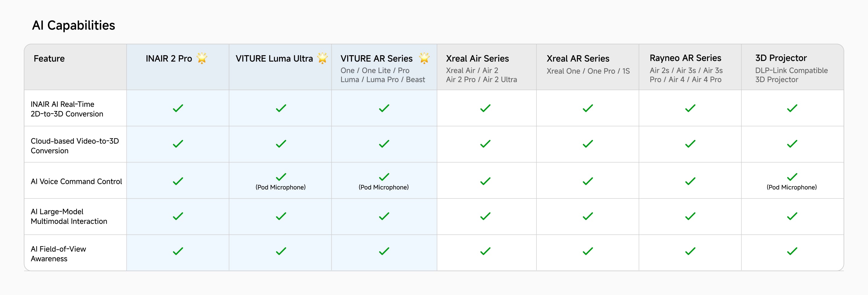Image resolution: width=868 pixels, height=295 pixels.
Task: Select the Feature column header
Action: pos(49,59)
